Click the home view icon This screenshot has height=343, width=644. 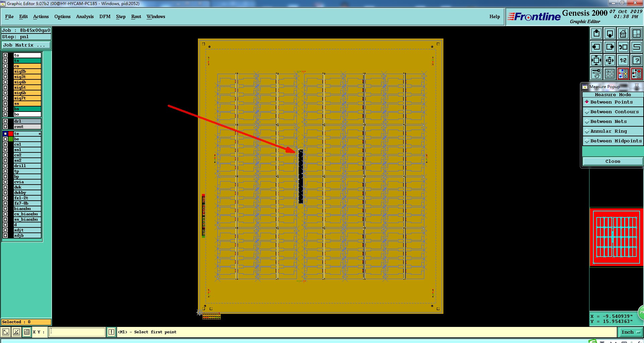[x=623, y=33]
